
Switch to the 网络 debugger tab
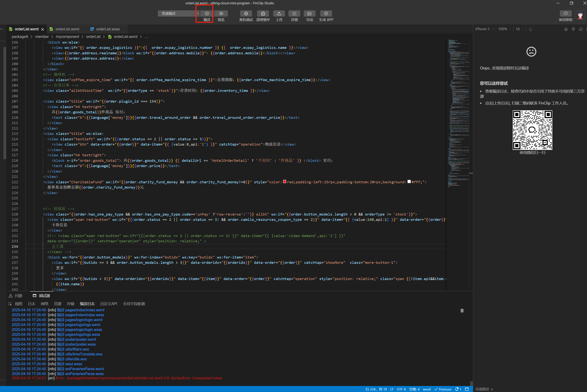pyautogui.click(x=44, y=304)
